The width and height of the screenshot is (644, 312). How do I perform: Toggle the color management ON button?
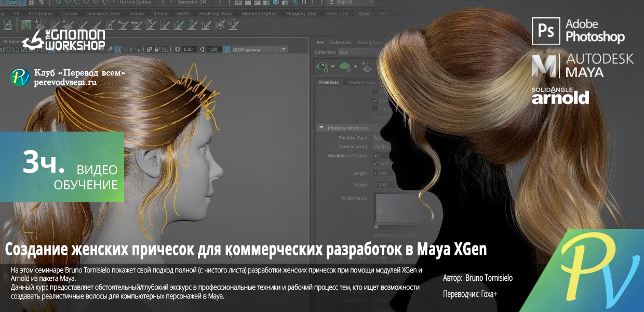point(226,49)
